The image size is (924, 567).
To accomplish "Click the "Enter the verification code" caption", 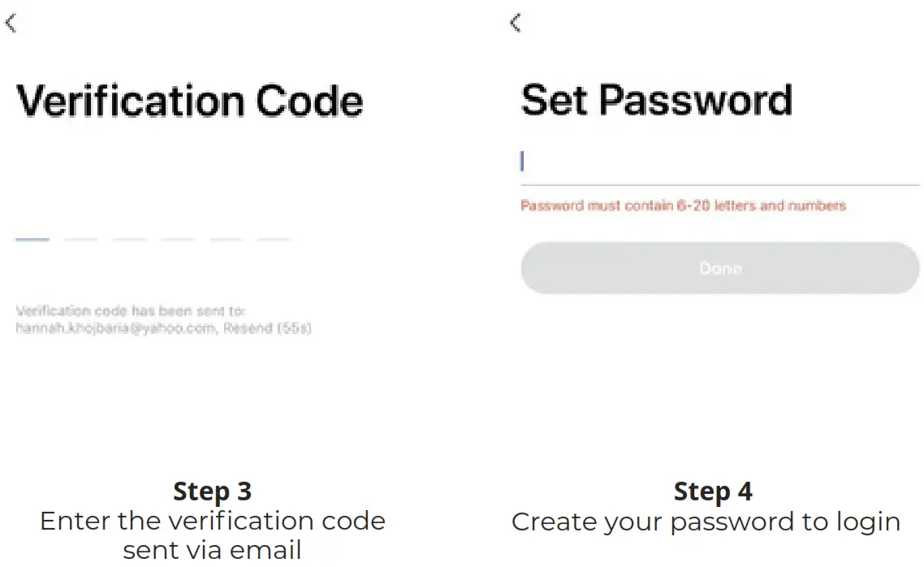I will [212, 521].
